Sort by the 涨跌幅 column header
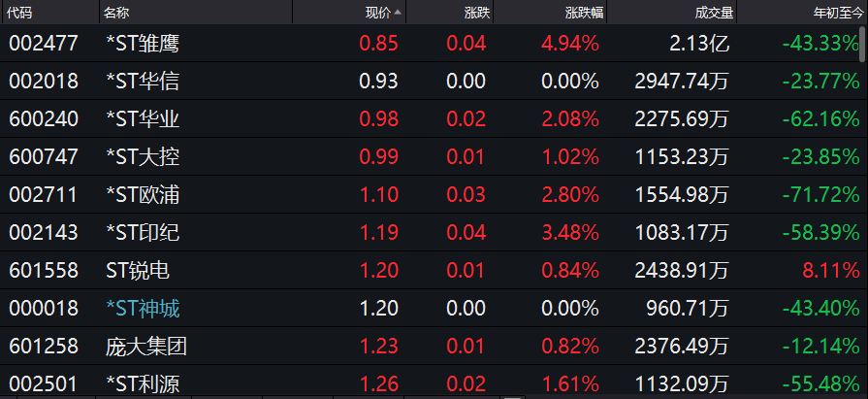The height and width of the screenshot is (399, 868). point(585,13)
